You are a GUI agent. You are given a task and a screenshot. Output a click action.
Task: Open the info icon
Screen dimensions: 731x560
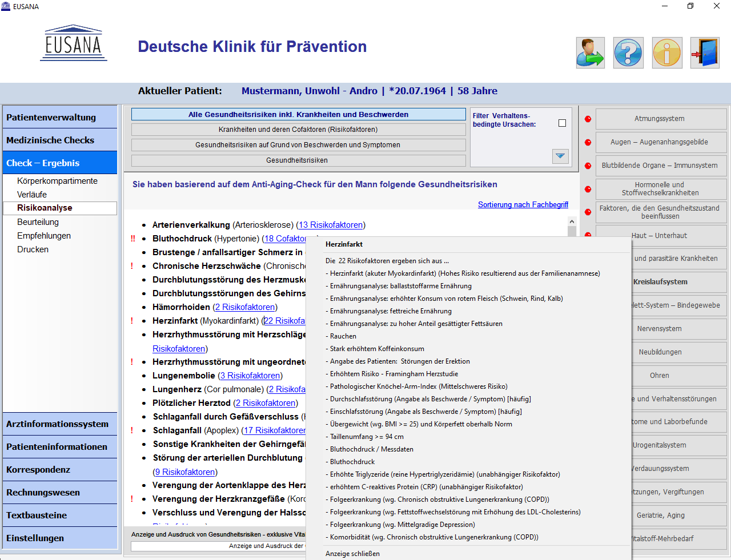point(667,53)
